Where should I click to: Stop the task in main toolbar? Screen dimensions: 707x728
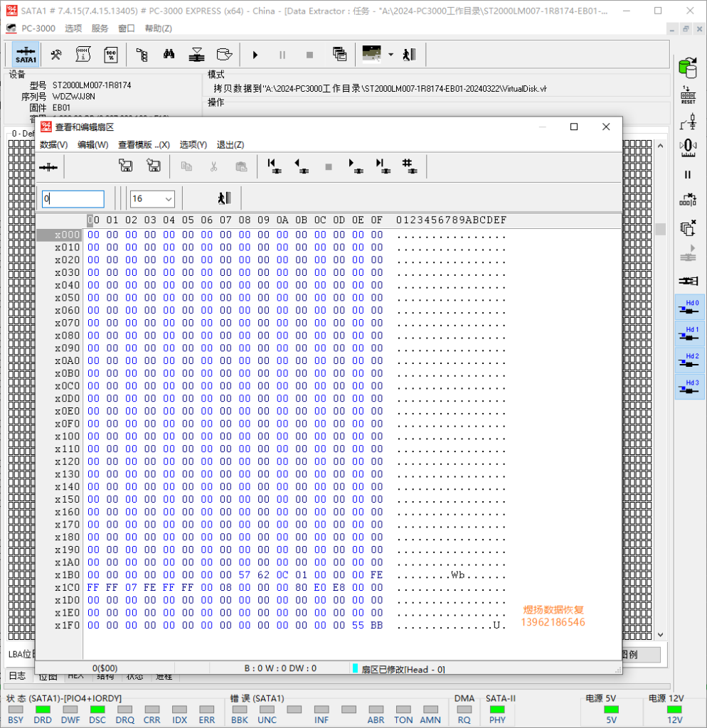310,55
